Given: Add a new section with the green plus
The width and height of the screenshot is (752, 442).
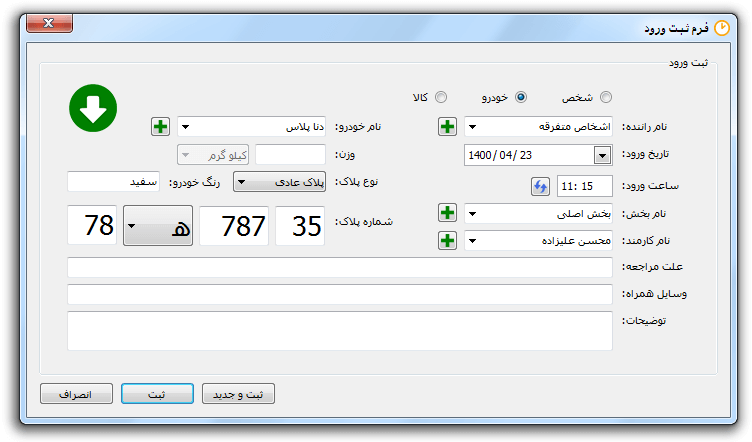Looking at the screenshot, I should [x=447, y=213].
